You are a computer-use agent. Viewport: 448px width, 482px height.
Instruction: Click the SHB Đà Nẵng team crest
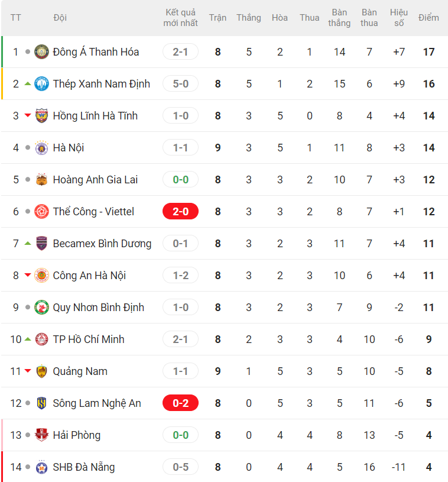pos(41,467)
